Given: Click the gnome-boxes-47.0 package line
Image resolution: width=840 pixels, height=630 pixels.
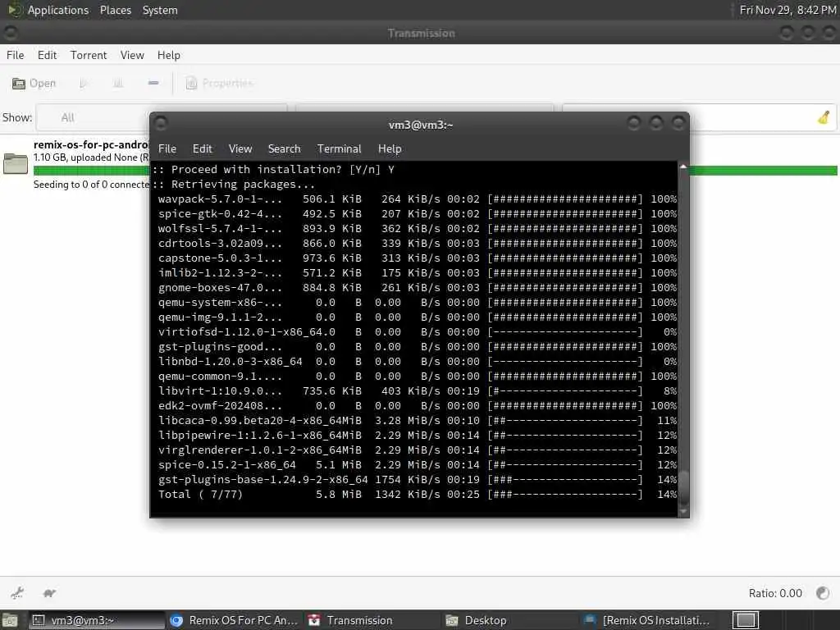Looking at the screenshot, I should coord(417,288).
